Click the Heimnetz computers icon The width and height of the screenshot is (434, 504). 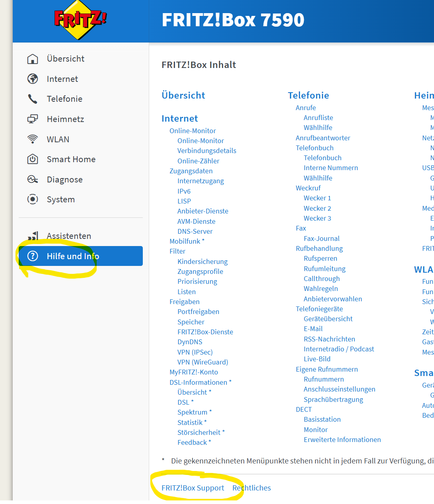(33, 119)
